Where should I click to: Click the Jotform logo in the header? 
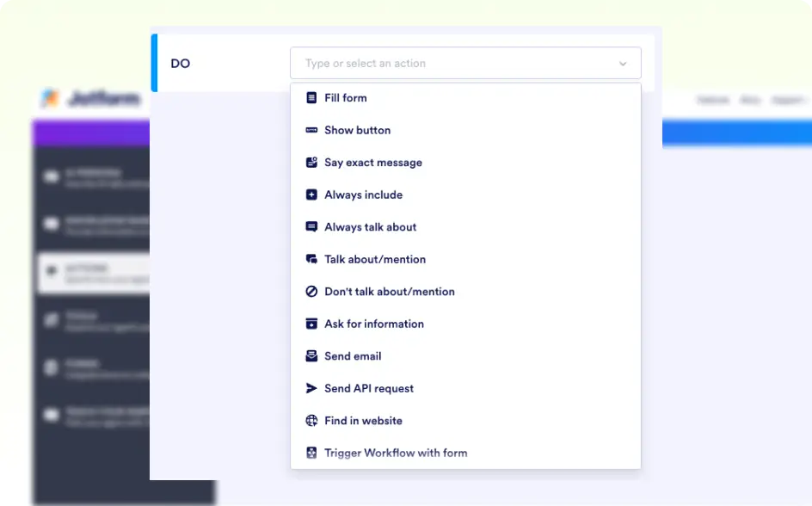[90, 99]
